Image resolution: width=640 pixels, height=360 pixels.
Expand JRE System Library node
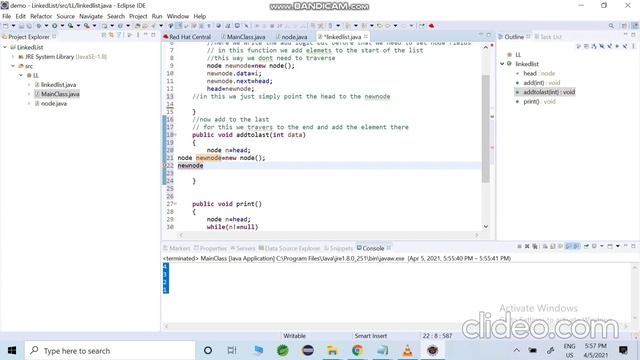tap(13, 57)
